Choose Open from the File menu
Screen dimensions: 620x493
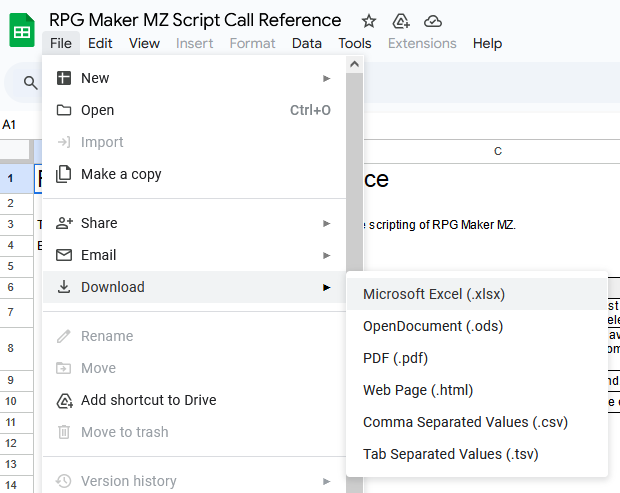(x=194, y=110)
